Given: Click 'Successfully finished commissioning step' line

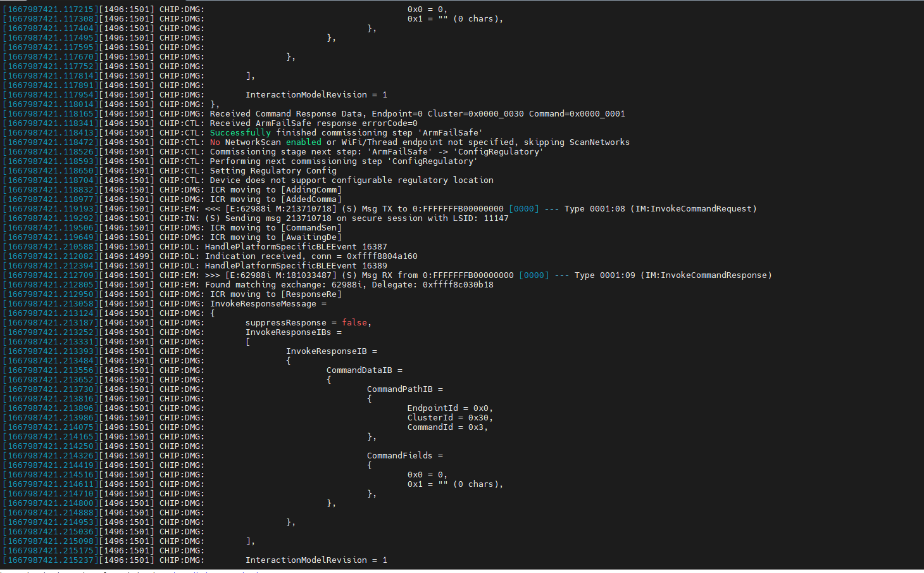Looking at the screenshot, I should point(243,133).
